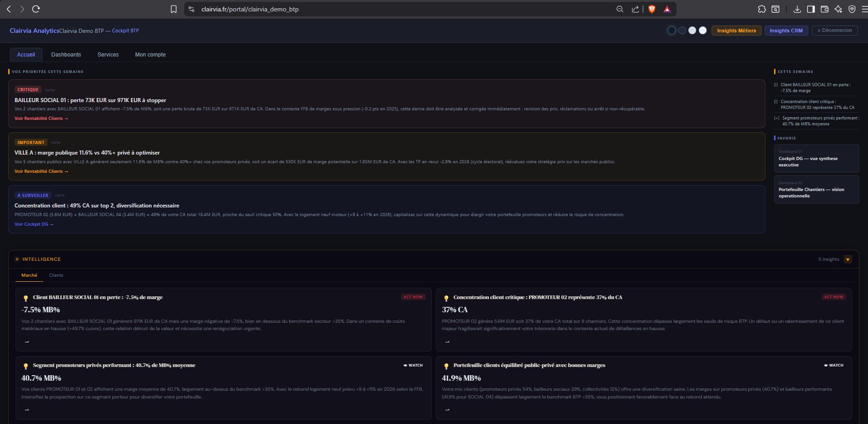Image resolution: width=868 pixels, height=424 pixels.
Task: Select the dark slate blue theme swatch
Action: tap(682, 31)
